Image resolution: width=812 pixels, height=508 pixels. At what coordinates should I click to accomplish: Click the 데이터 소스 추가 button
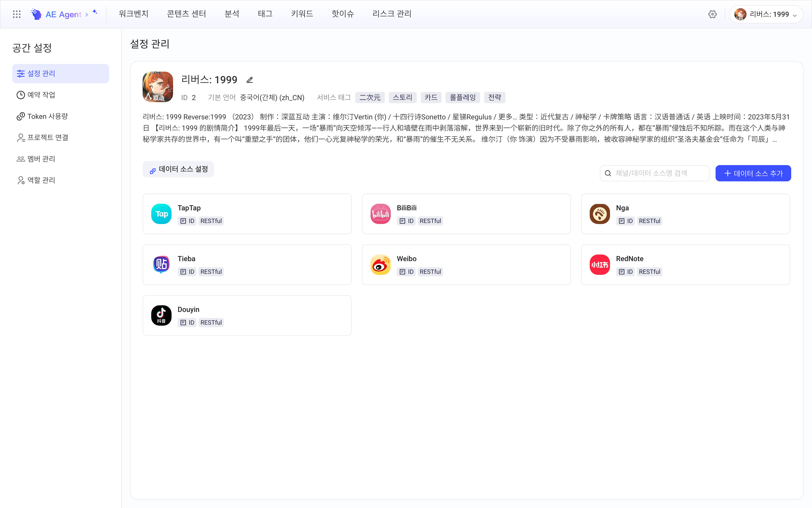tap(753, 173)
